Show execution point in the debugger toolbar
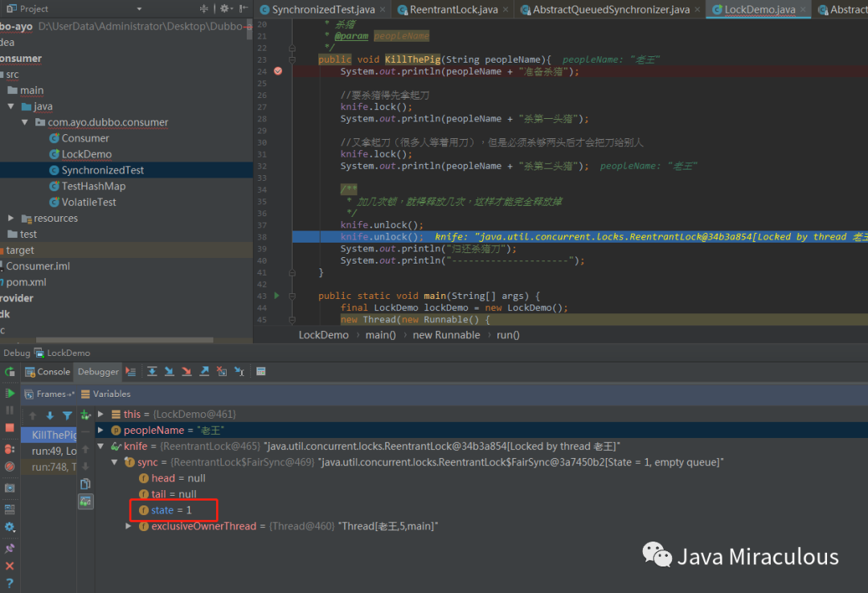The image size is (868, 593). click(131, 371)
